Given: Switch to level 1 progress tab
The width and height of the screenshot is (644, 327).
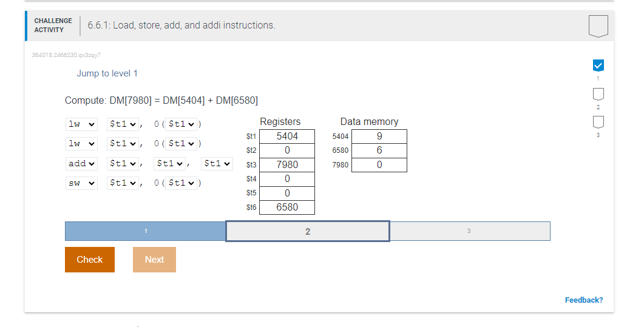Looking at the screenshot, I should [146, 231].
